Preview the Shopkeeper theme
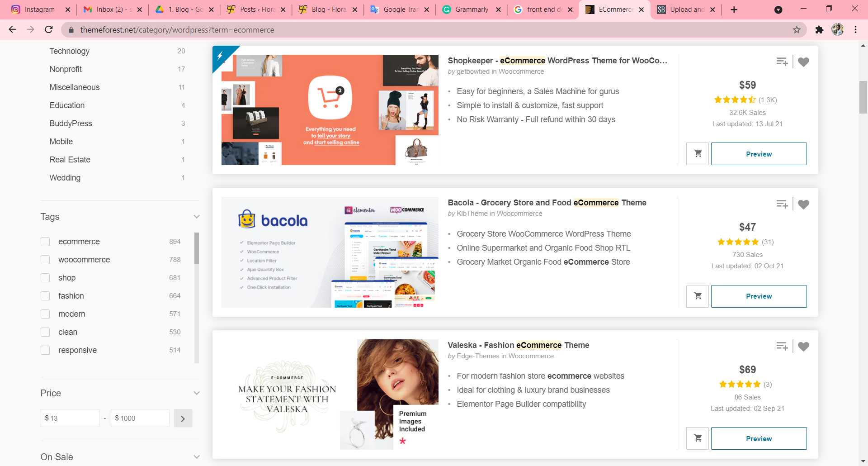The height and width of the screenshot is (466, 868). click(x=759, y=154)
